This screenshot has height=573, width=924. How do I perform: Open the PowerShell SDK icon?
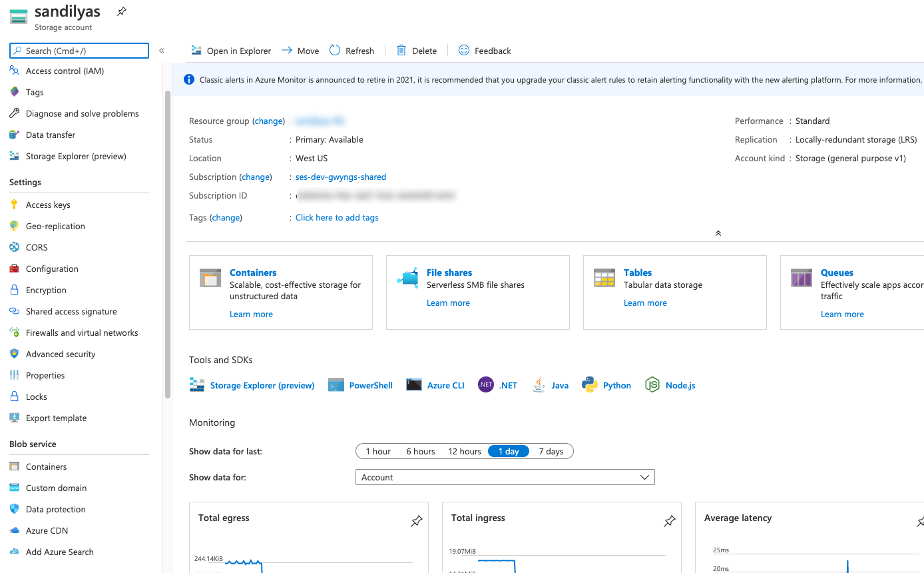(x=336, y=385)
